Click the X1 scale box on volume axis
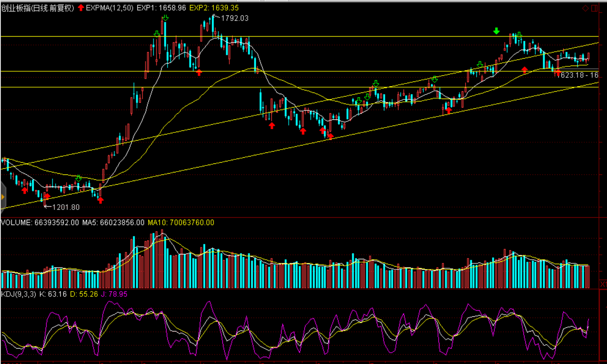 coord(603,284)
